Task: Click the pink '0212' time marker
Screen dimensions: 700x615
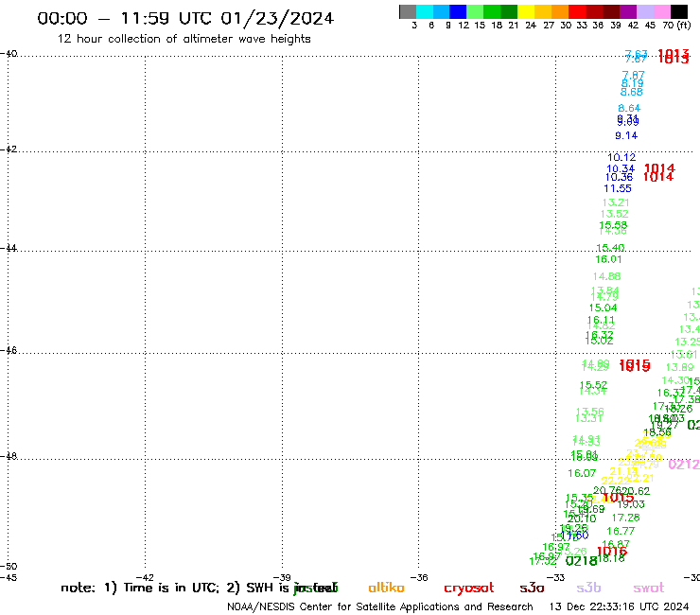Action: [684, 465]
